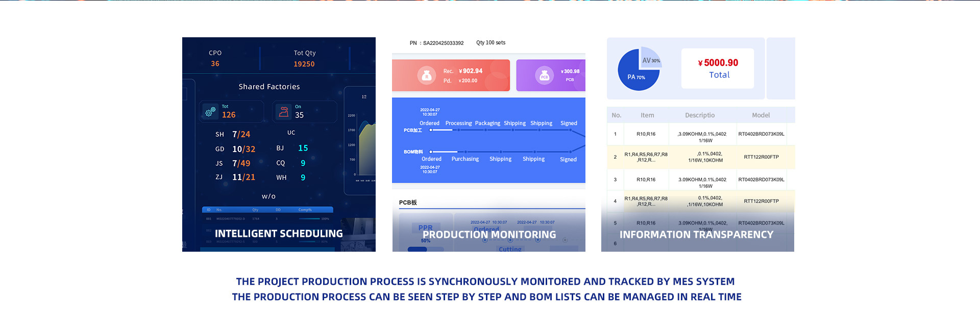Click the Tot Qty 19250 statistic

(304, 59)
